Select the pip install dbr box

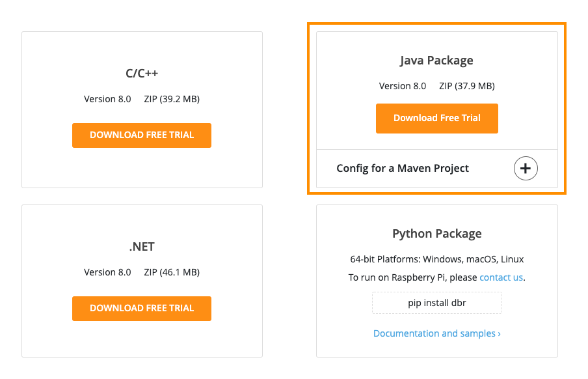pos(436,303)
